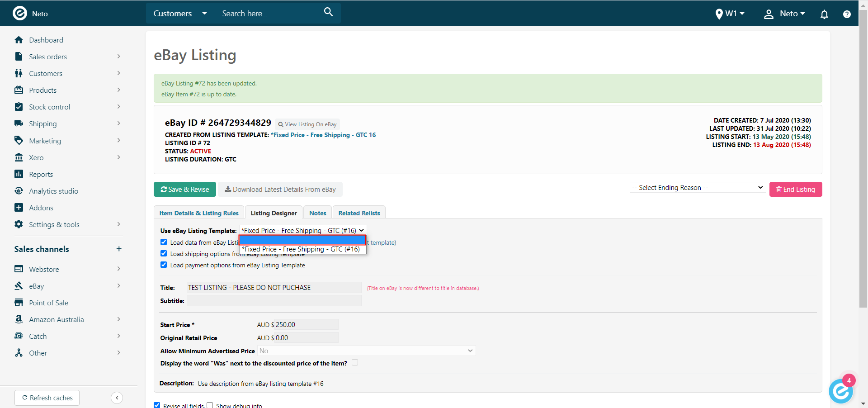Image resolution: width=868 pixels, height=408 pixels.
Task: Click the Analytics studio icon
Action: point(19,191)
